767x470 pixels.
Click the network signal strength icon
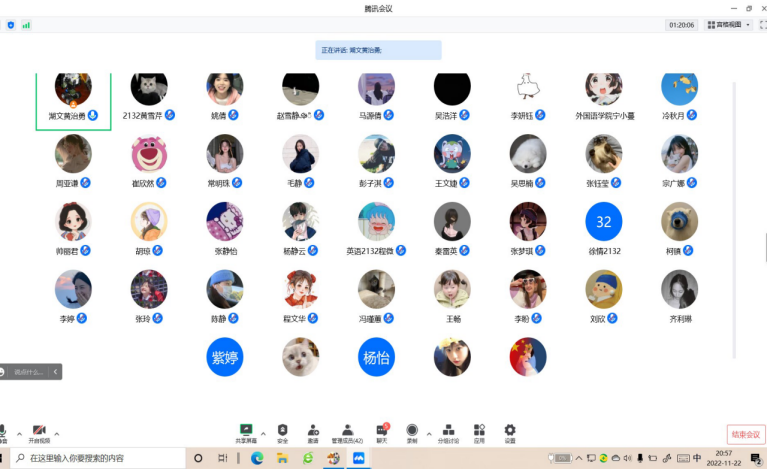26,24
